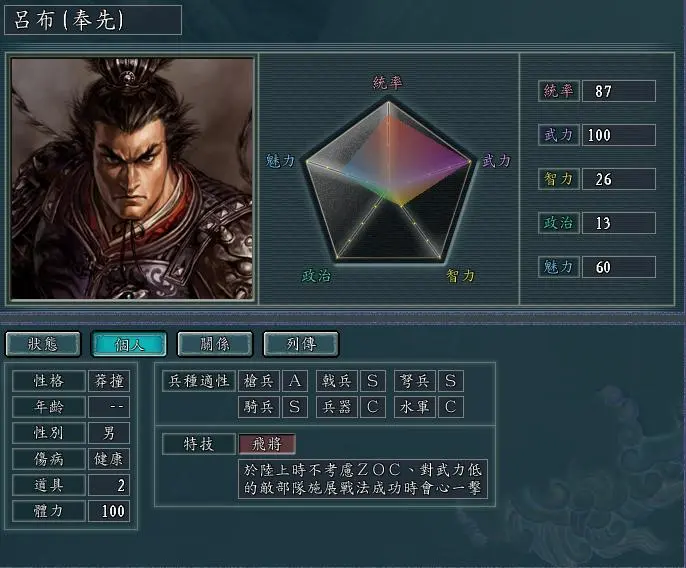
Task: Click the pentagon ability radar chart
Action: point(388,181)
